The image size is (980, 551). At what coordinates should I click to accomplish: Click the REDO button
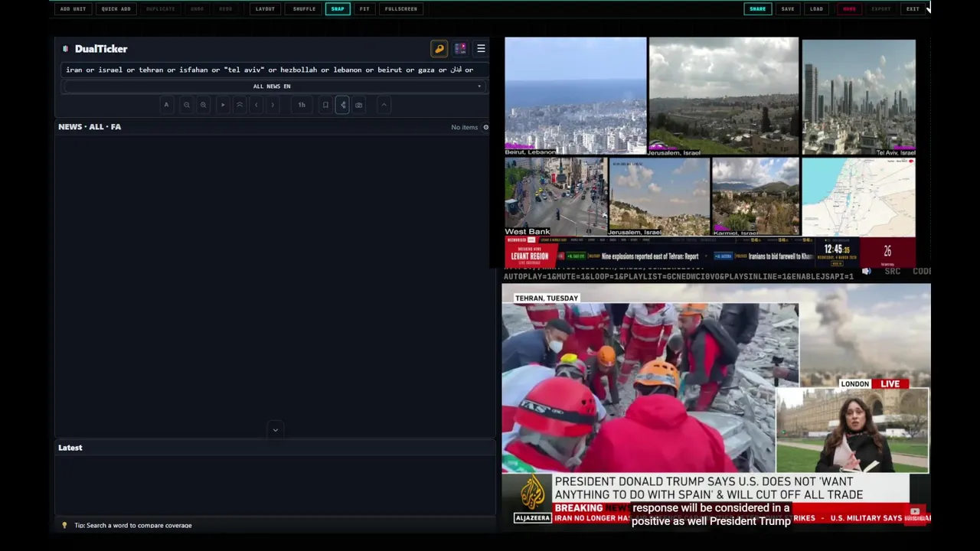pos(226,9)
